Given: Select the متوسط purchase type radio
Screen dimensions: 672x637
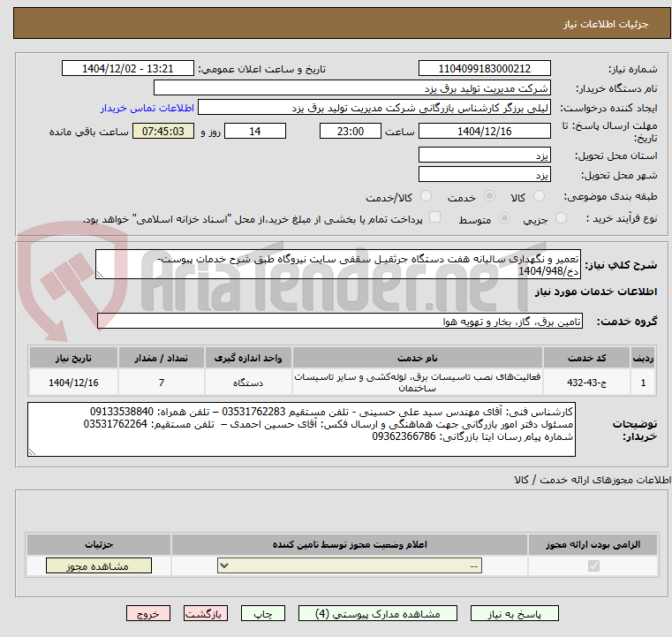Looking at the screenshot, I should 505,218.
